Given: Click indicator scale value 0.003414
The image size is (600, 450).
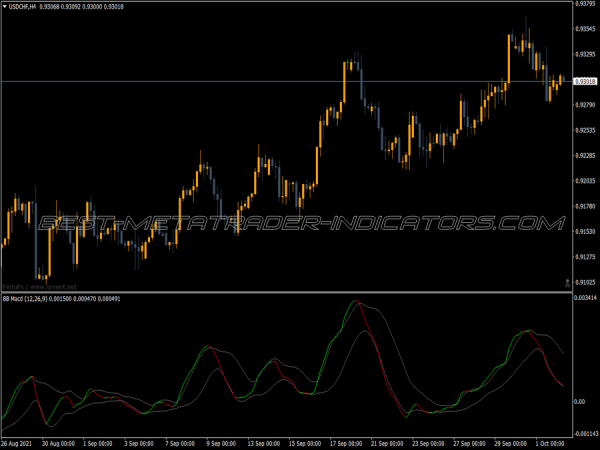Looking at the screenshot, I should coord(585,298).
